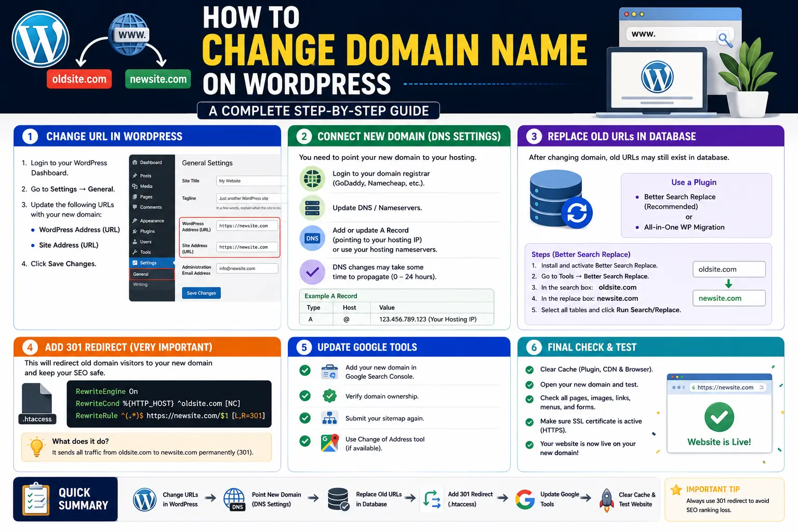Click the check next to Check all pages, images, links
This screenshot has width=798, height=532.
click(529, 399)
